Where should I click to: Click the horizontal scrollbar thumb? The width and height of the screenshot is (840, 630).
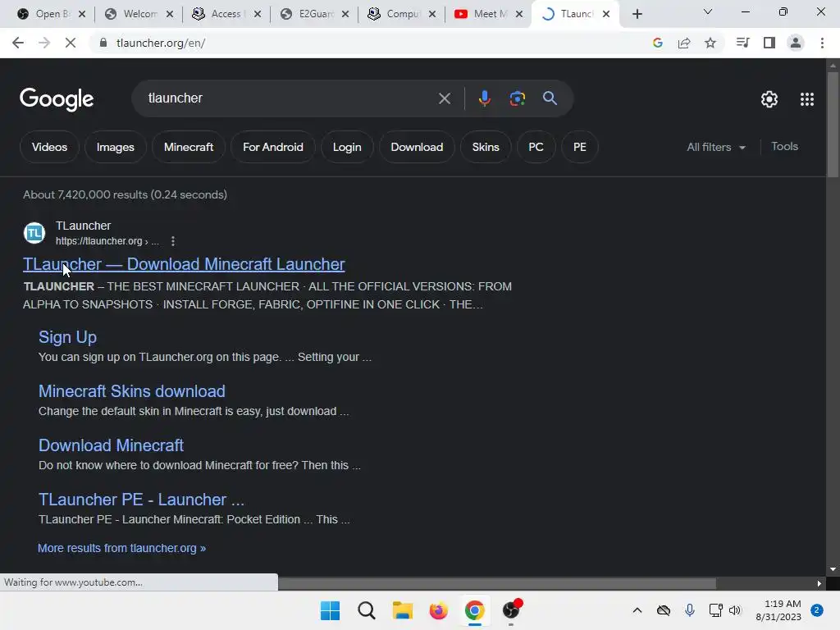(x=496, y=583)
